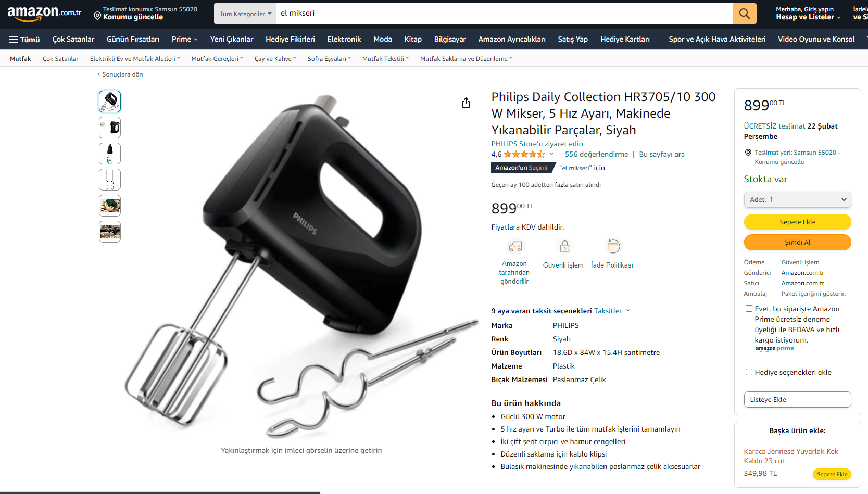The width and height of the screenshot is (868, 494).
Task: Expand the Tüm Kategoriler search dropdown
Action: pos(245,14)
